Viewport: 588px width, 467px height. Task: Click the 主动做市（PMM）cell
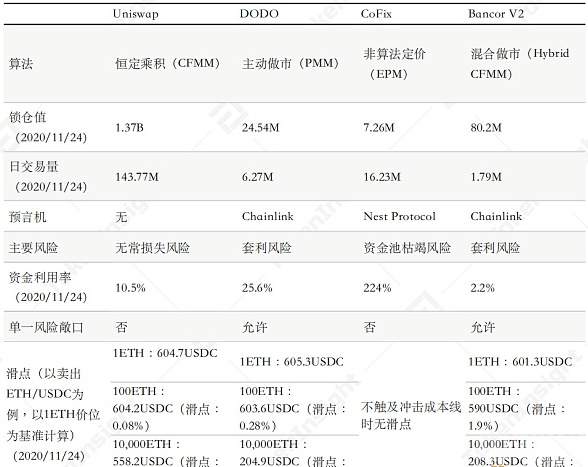tap(290, 63)
